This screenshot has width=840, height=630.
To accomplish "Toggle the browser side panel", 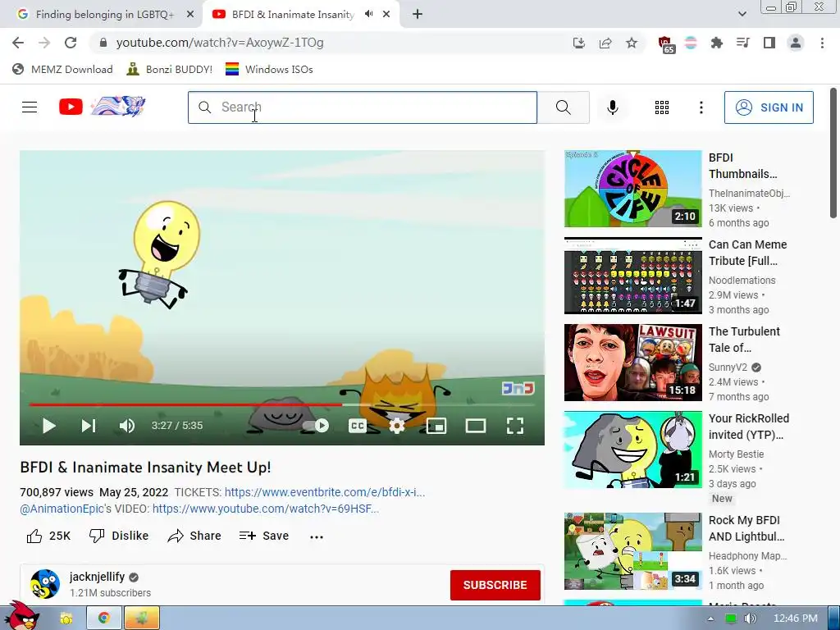I will coord(769,43).
